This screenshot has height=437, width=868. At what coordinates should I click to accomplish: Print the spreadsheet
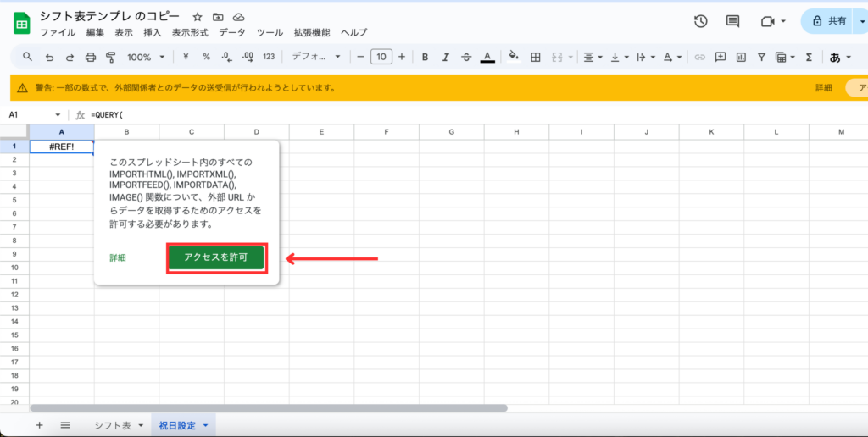pyautogui.click(x=90, y=57)
